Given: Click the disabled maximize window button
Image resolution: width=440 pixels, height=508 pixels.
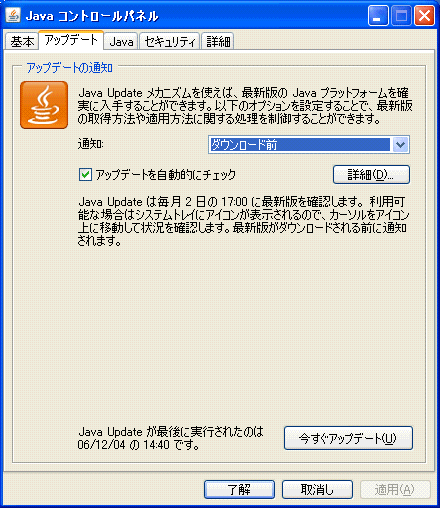Looking at the screenshot, I should point(401,16).
